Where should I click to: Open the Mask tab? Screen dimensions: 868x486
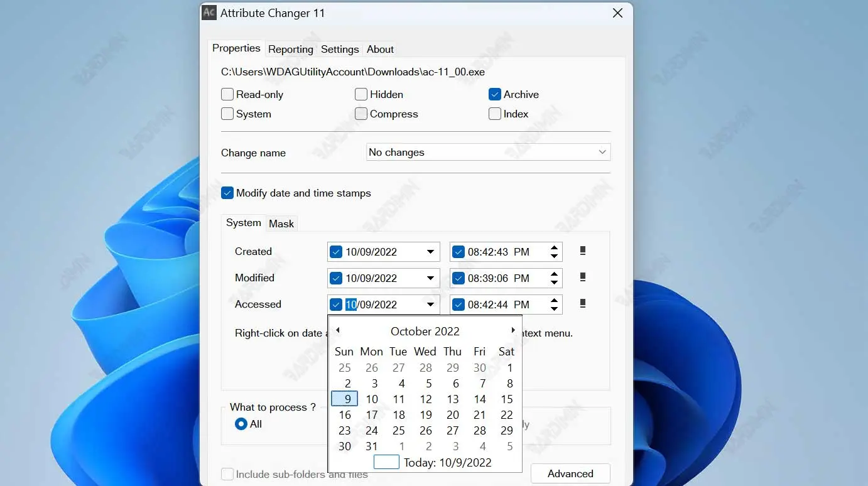[281, 224]
